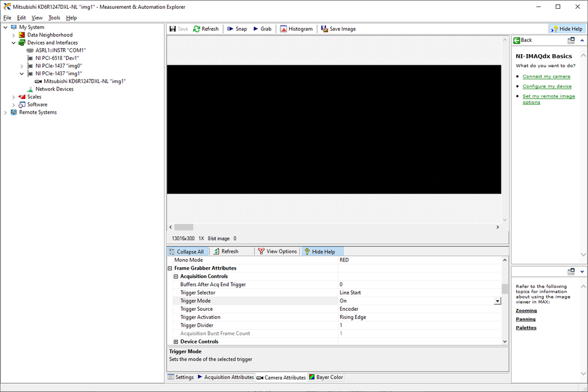Open View Options in attributes toolbar
Screen dimensions: 588x392
[x=278, y=251]
